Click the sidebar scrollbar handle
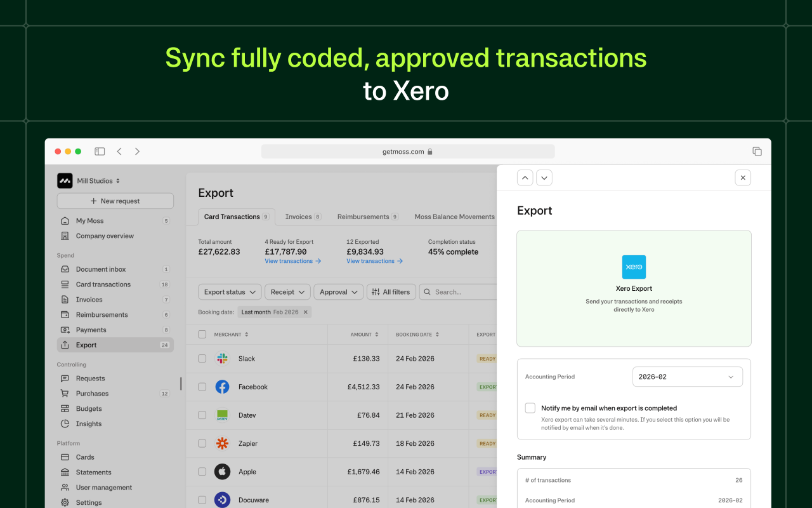The width and height of the screenshot is (812, 508). point(181,384)
